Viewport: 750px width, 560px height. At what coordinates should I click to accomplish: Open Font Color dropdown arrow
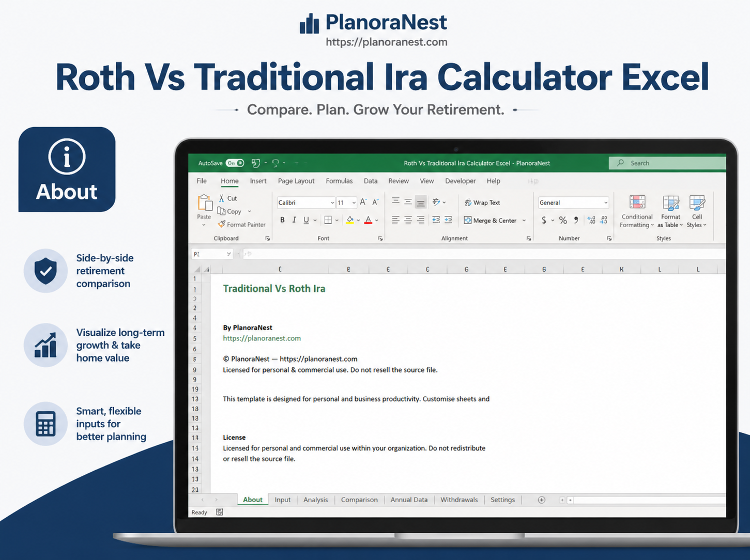click(377, 221)
